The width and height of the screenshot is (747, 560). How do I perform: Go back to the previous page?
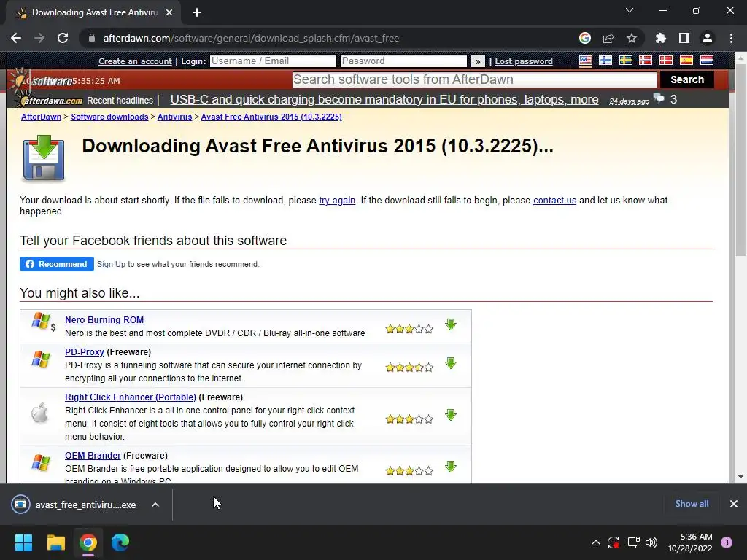[16, 38]
